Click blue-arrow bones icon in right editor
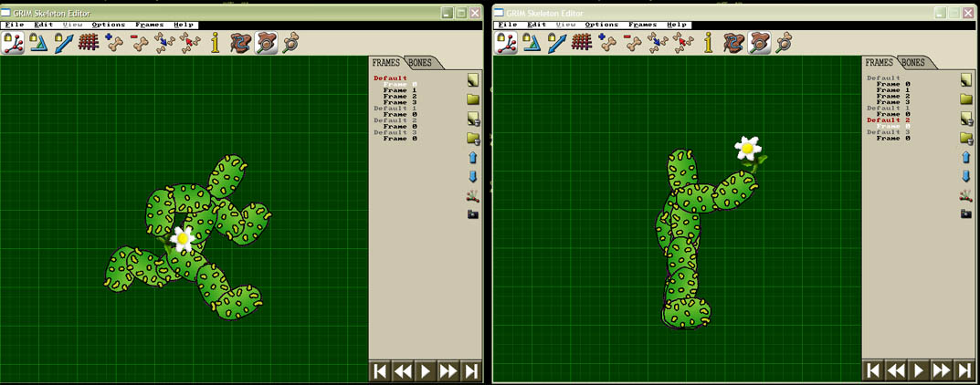Image resolution: width=980 pixels, height=385 pixels. pyautogui.click(x=658, y=42)
